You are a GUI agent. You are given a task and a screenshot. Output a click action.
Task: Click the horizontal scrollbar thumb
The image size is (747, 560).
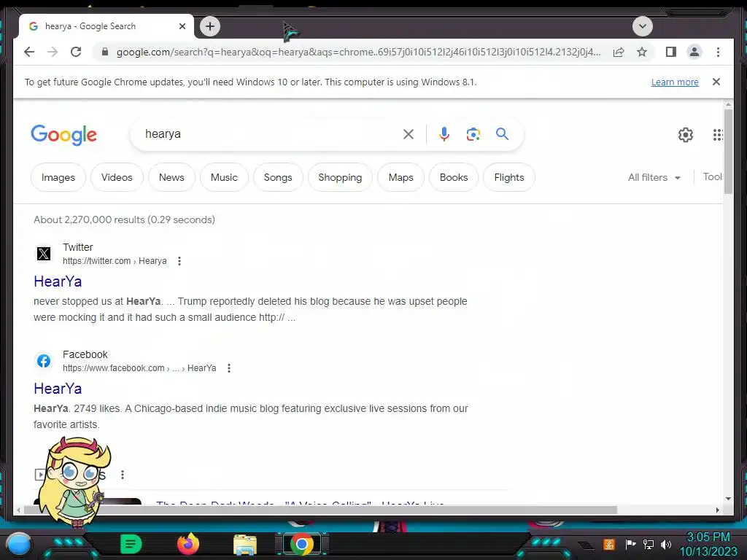[320, 510]
